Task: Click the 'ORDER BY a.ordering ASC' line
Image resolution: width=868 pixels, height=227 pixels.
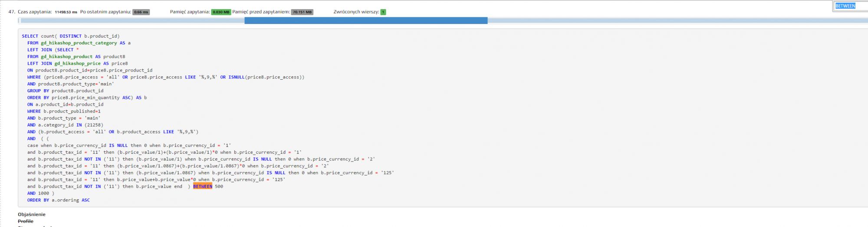Action: (59, 200)
